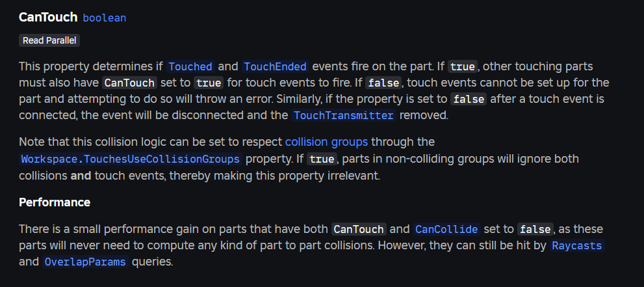Click the "CanTouch" property heading

pyautogui.click(x=48, y=17)
